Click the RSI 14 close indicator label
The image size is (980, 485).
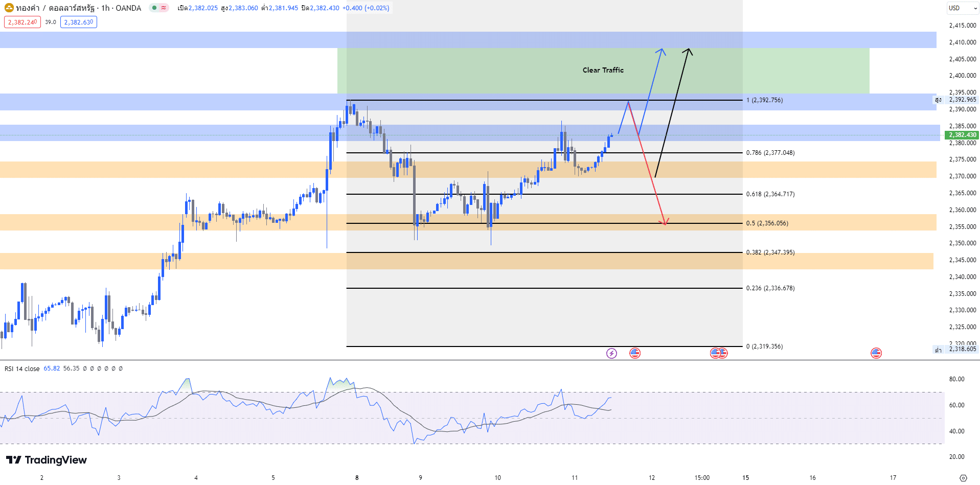[x=22, y=368]
